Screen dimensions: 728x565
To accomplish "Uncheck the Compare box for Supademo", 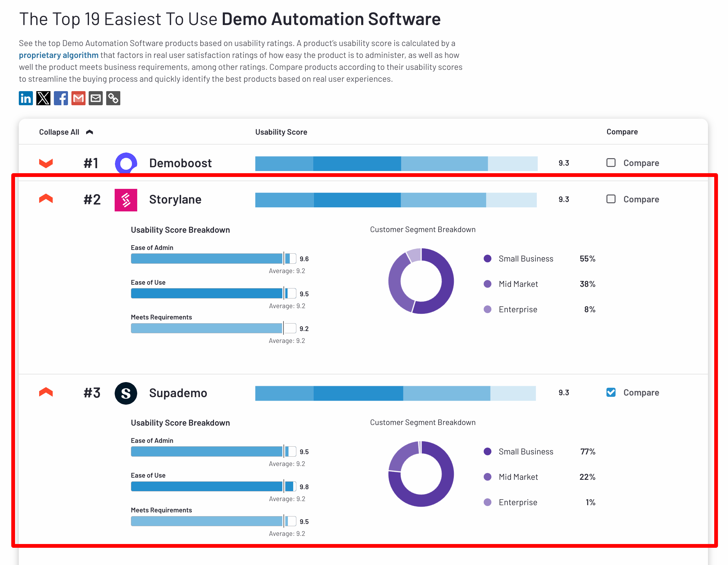I will (611, 392).
